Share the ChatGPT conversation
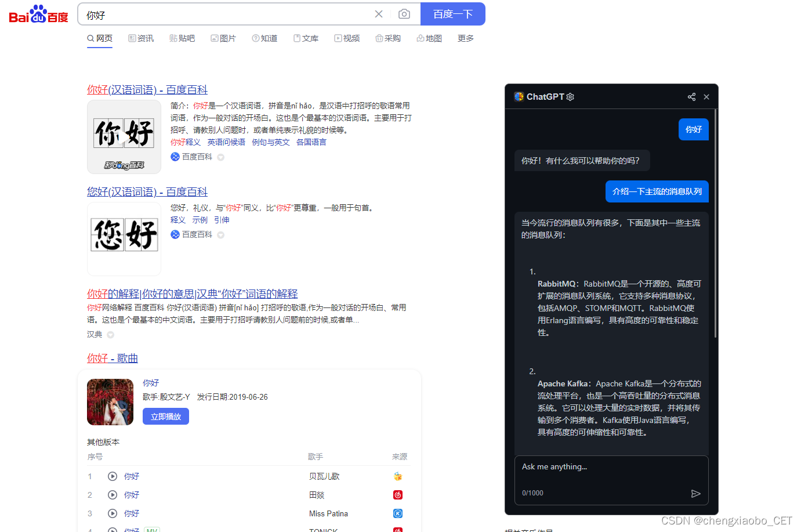The width and height of the screenshot is (801, 532). (x=691, y=97)
